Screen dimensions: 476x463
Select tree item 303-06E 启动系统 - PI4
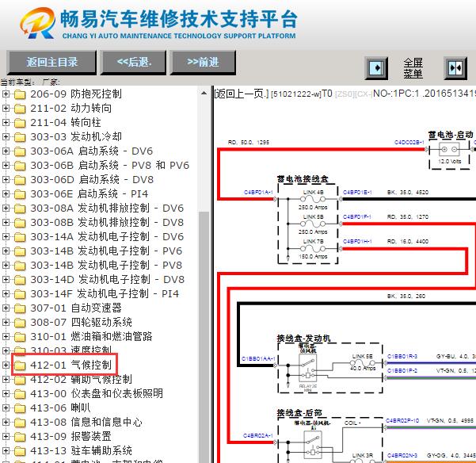[89, 194]
